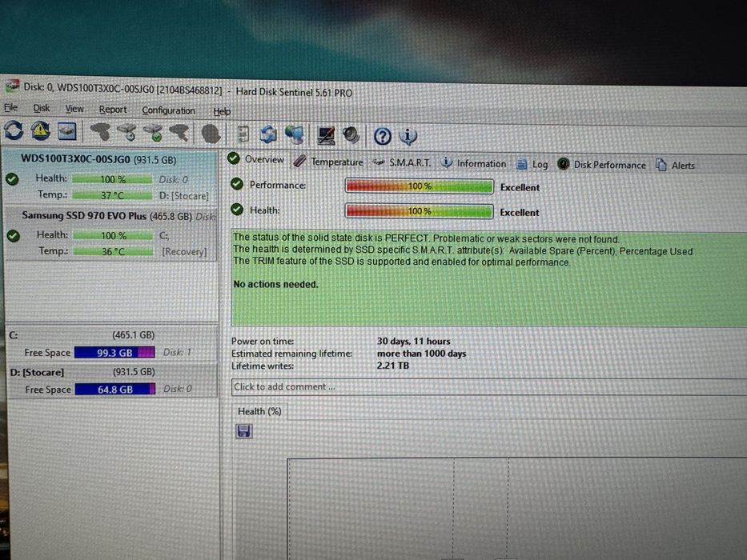Open the File menu
The width and height of the screenshot is (747, 560).
(x=11, y=107)
